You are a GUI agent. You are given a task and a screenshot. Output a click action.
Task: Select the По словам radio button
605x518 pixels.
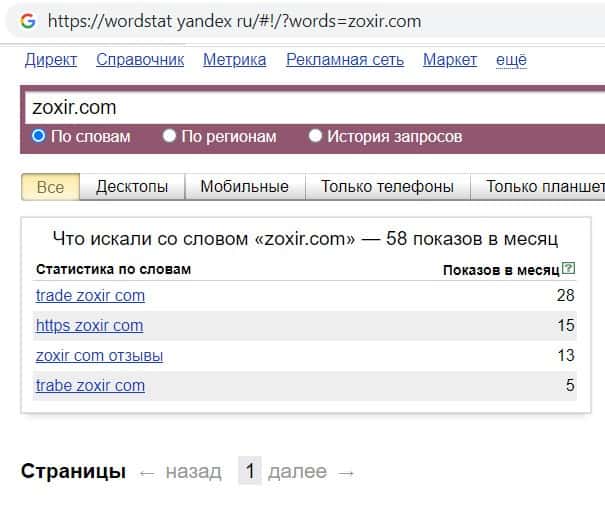pos(39,136)
